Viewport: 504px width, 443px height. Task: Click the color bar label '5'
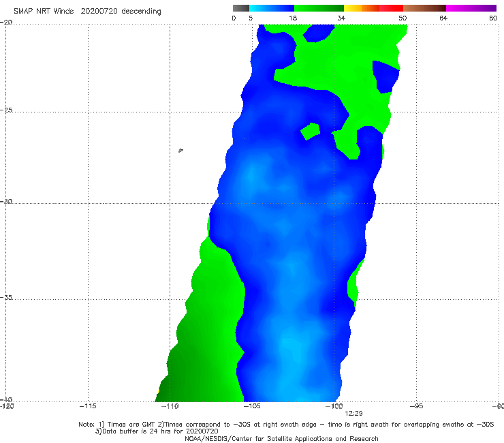251,18
